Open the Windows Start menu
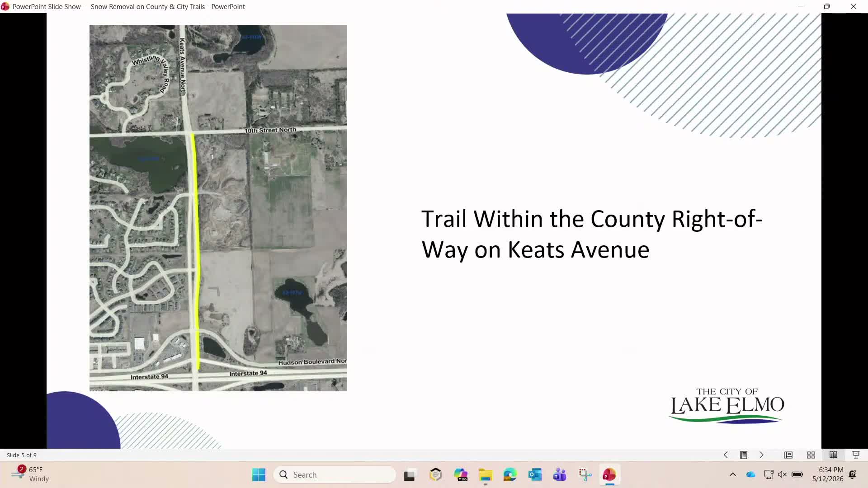Image resolution: width=868 pixels, height=488 pixels. click(x=259, y=475)
